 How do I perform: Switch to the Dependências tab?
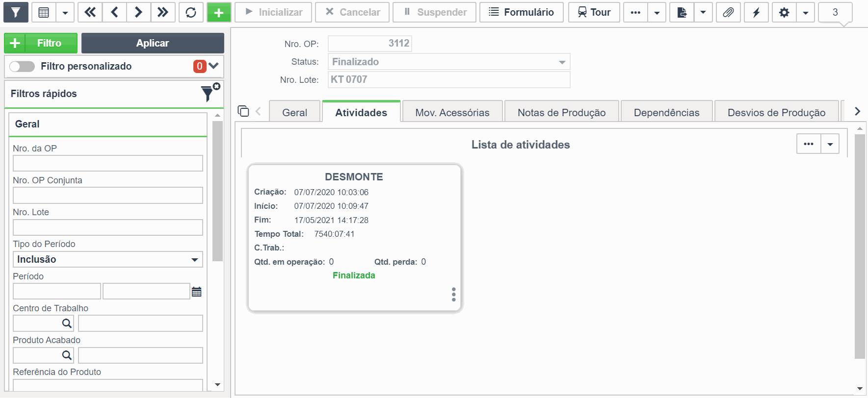click(667, 112)
